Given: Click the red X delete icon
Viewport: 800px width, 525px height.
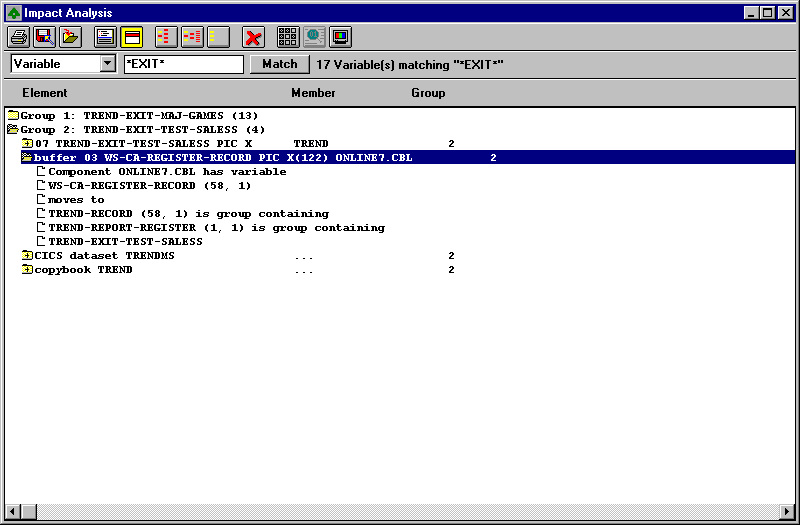Looking at the screenshot, I should [254, 38].
